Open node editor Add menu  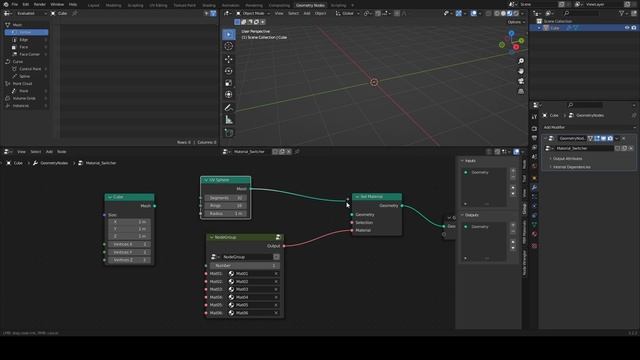click(x=49, y=152)
